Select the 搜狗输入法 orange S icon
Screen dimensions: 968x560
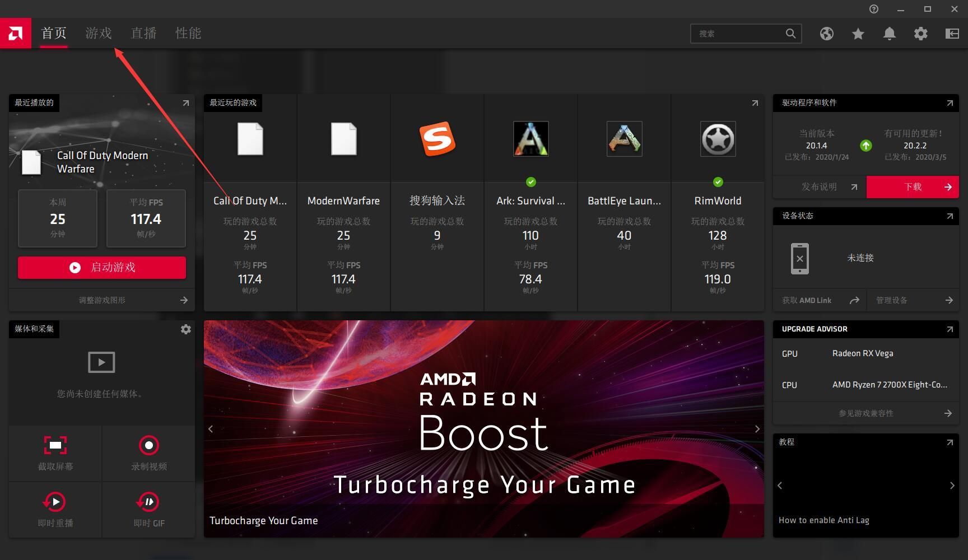point(437,139)
